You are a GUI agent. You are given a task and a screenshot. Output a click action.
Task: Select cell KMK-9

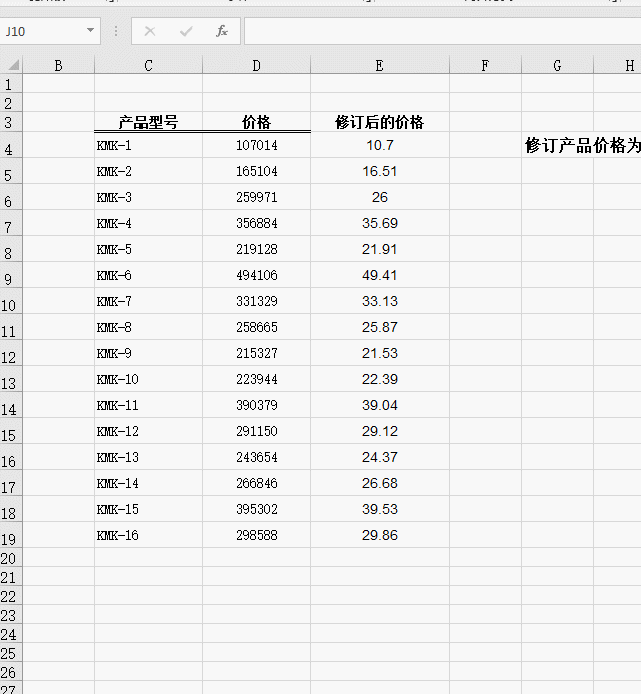click(148, 353)
